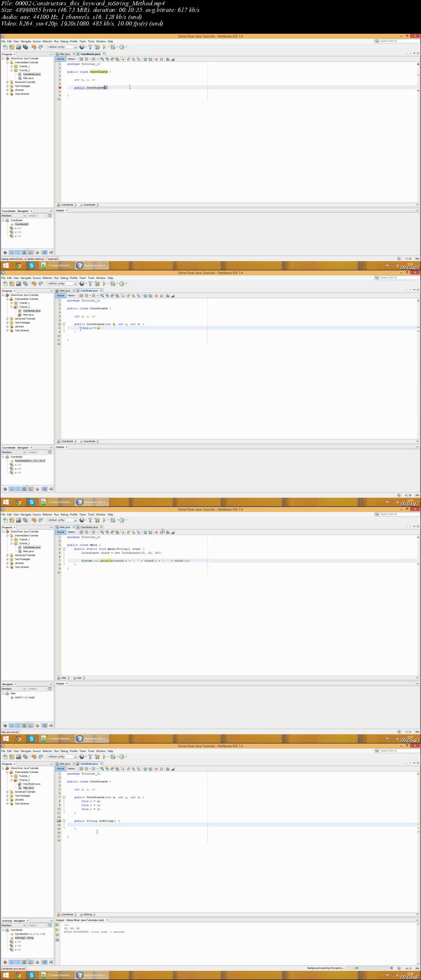Open Members dropdown in toString Navigator
Image resolution: width=421 pixels, height=980 pixels.
14,925
